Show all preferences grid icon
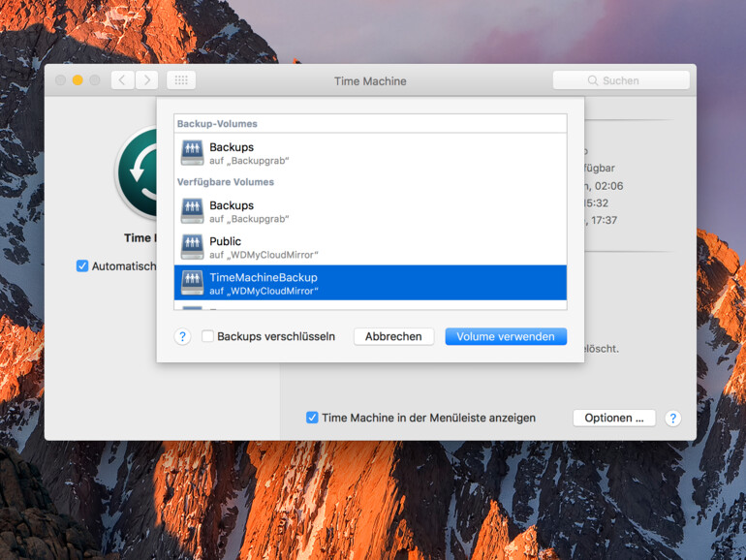The height and width of the screenshot is (560, 746). coord(181,80)
